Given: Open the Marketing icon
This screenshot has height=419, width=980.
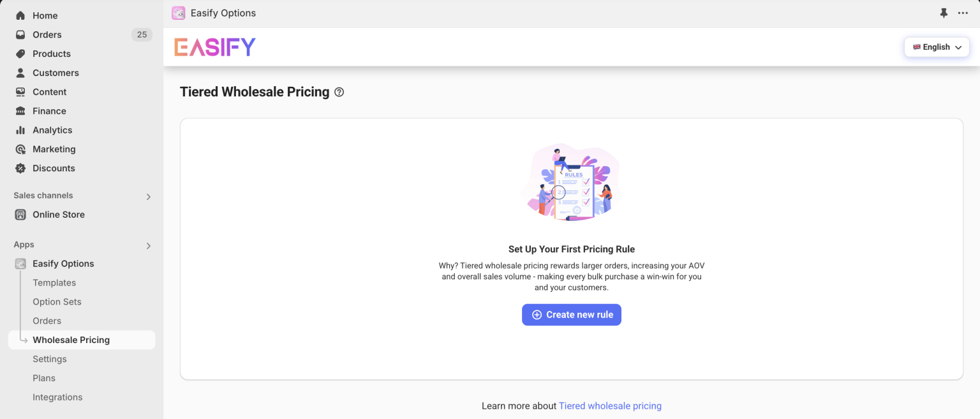Looking at the screenshot, I should point(20,149).
